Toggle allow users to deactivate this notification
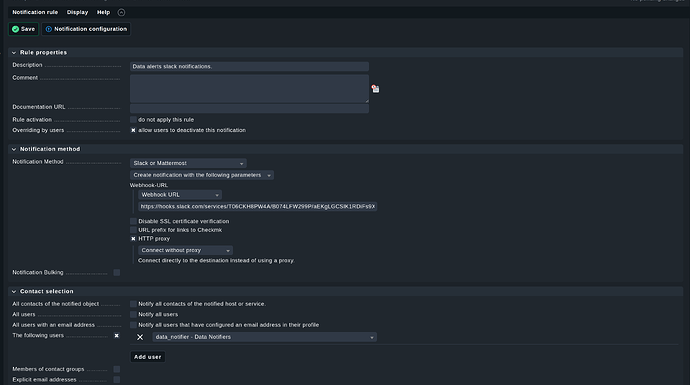The width and height of the screenshot is (690, 385). pyautogui.click(x=133, y=130)
